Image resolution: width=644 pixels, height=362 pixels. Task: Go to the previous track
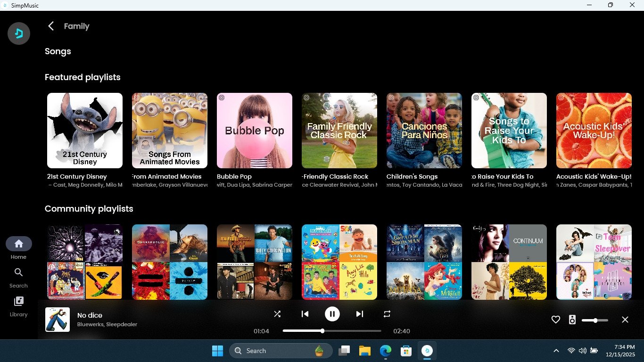(305, 314)
